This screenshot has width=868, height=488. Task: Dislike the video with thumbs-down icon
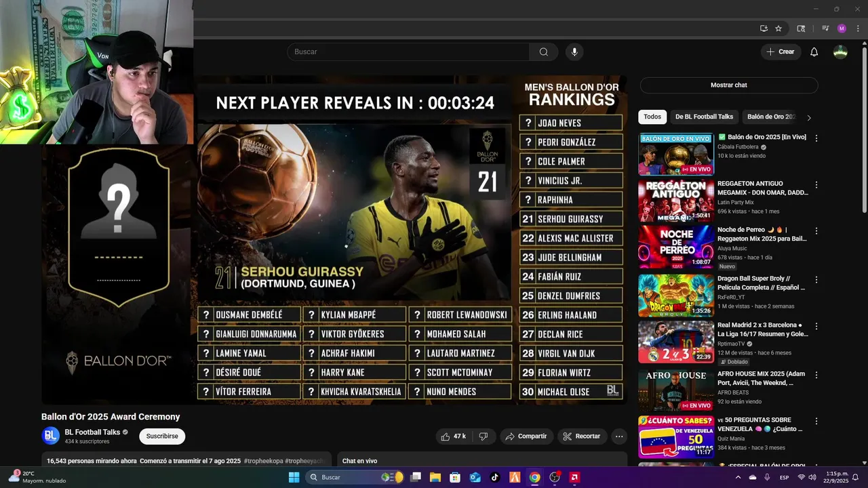point(484,436)
